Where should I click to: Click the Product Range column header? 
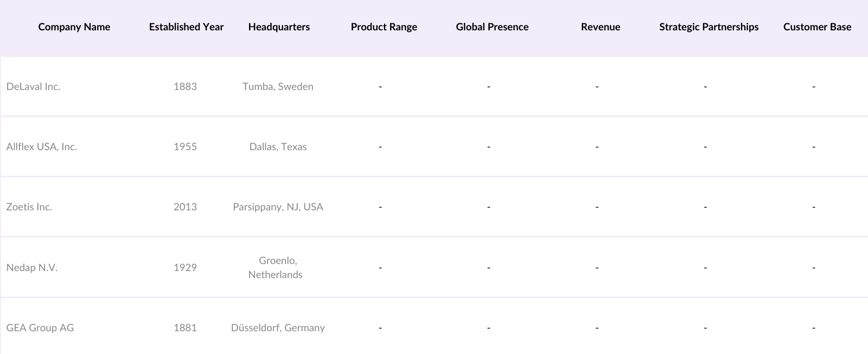point(384,27)
